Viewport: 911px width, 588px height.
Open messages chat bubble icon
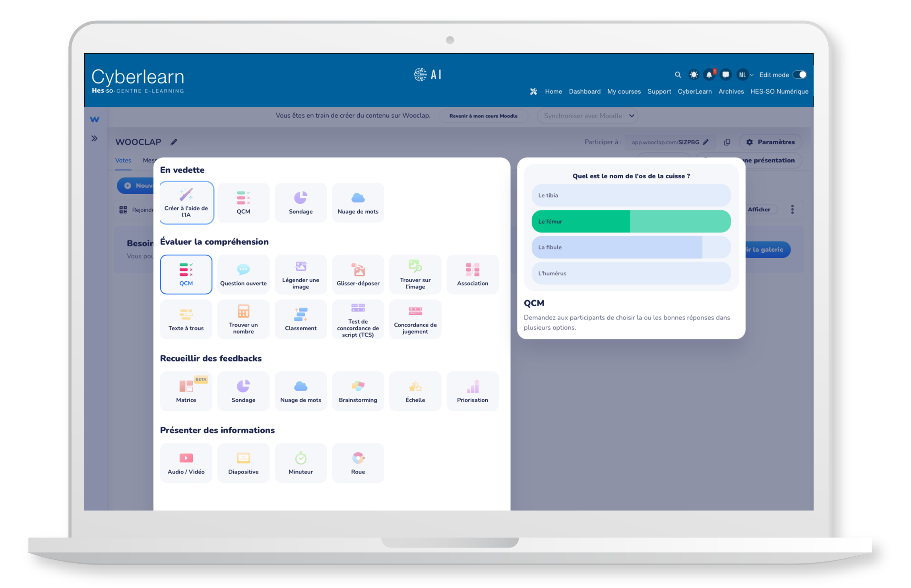point(725,75)
